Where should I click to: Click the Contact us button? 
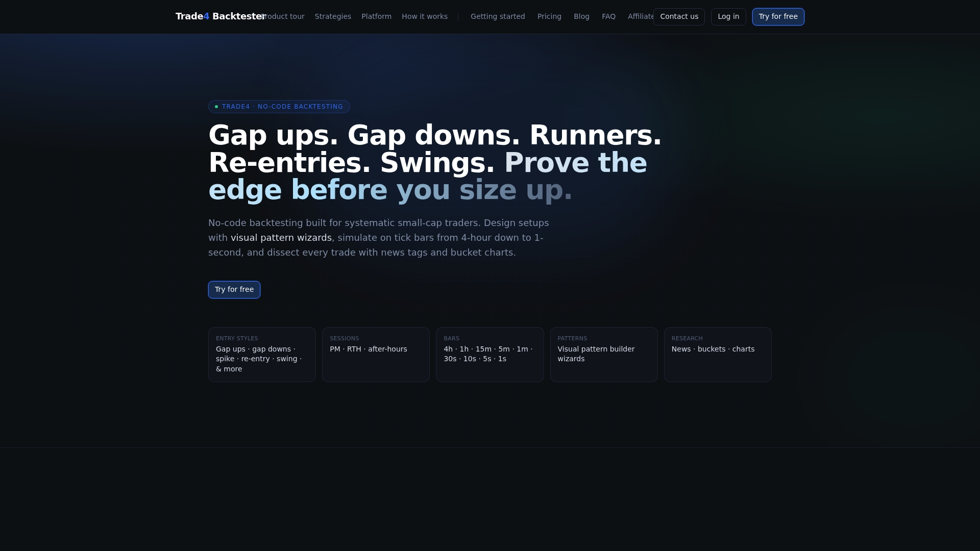[x=679, y=17]
